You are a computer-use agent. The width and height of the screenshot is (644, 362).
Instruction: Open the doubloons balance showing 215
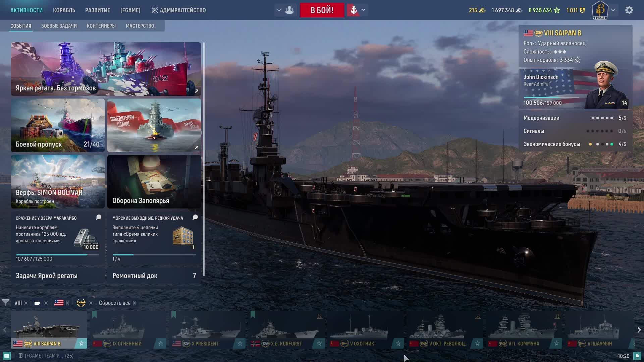(x=477, y=10)
